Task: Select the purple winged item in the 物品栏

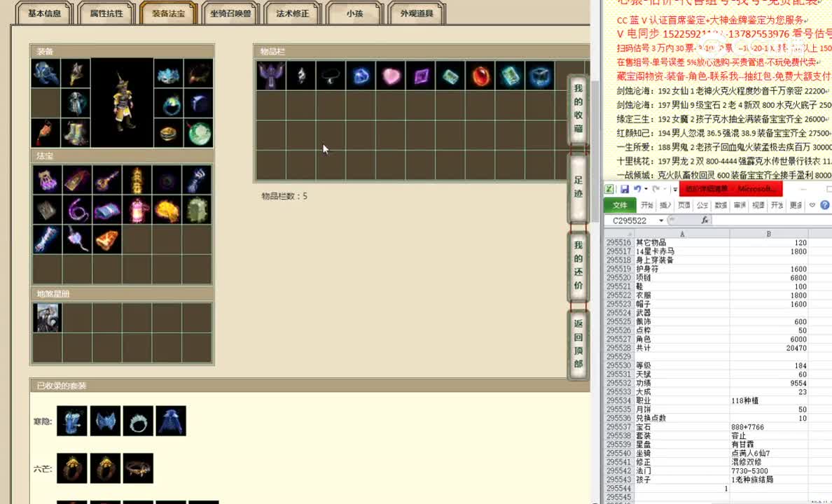Action: click(272, 75)
